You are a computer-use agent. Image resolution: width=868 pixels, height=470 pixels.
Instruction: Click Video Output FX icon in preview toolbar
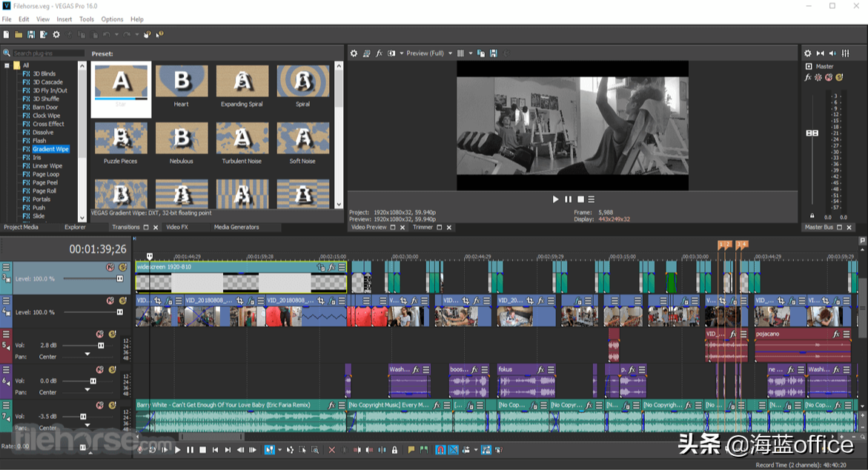380,53
